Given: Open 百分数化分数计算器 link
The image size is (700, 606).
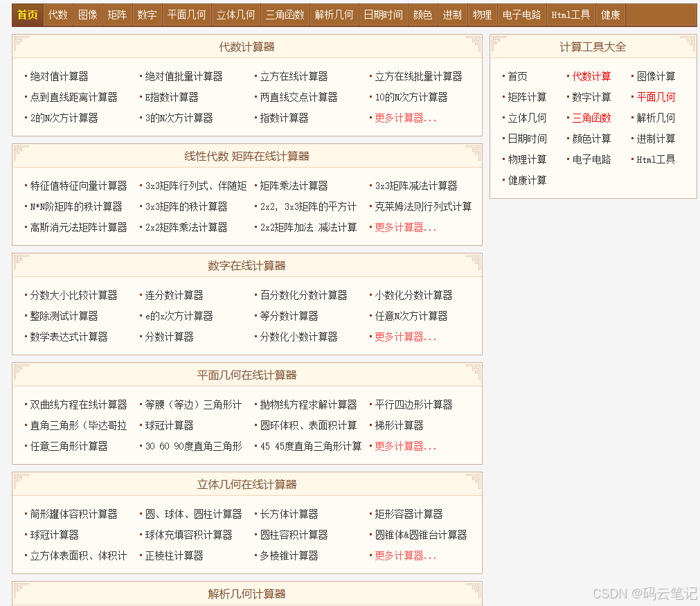Looking at the screenshot, I should click(303, 295).
